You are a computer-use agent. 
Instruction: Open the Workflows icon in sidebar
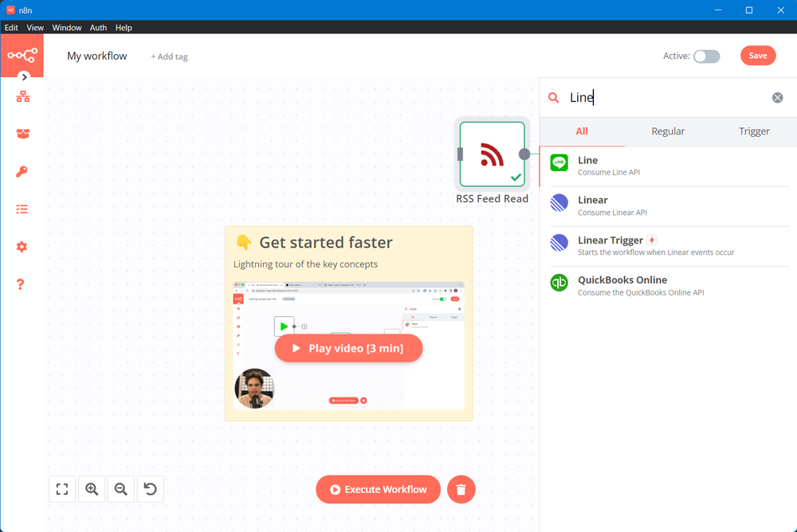[x=22, y=97]
